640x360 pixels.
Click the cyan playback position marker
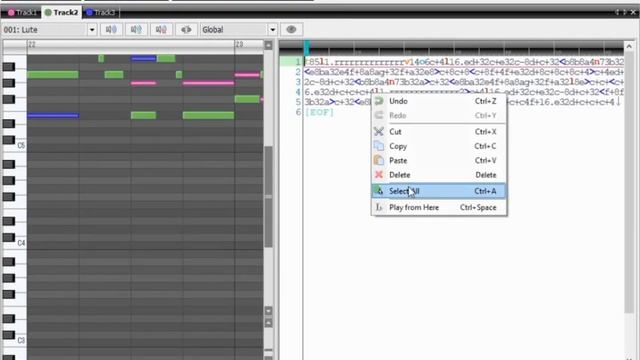307,48
